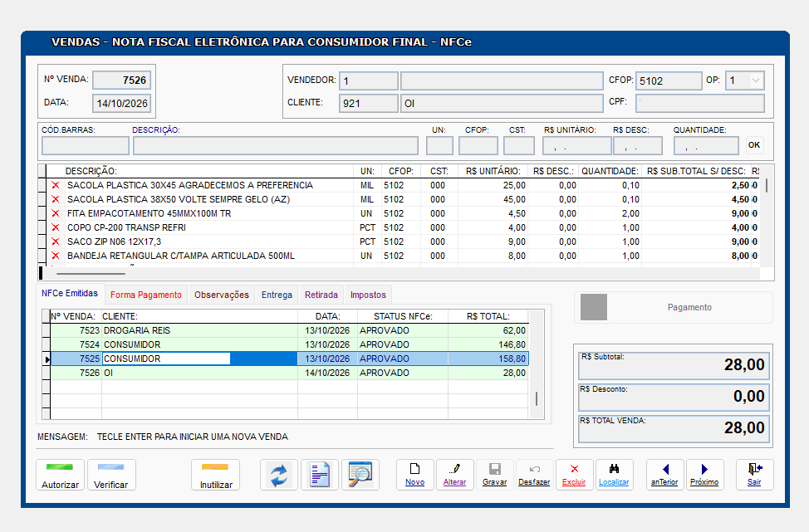The image size is (809, 532).
Task: Click the CFOP field showing 5102
Action: pyautogui.click(x=669, y=81)
